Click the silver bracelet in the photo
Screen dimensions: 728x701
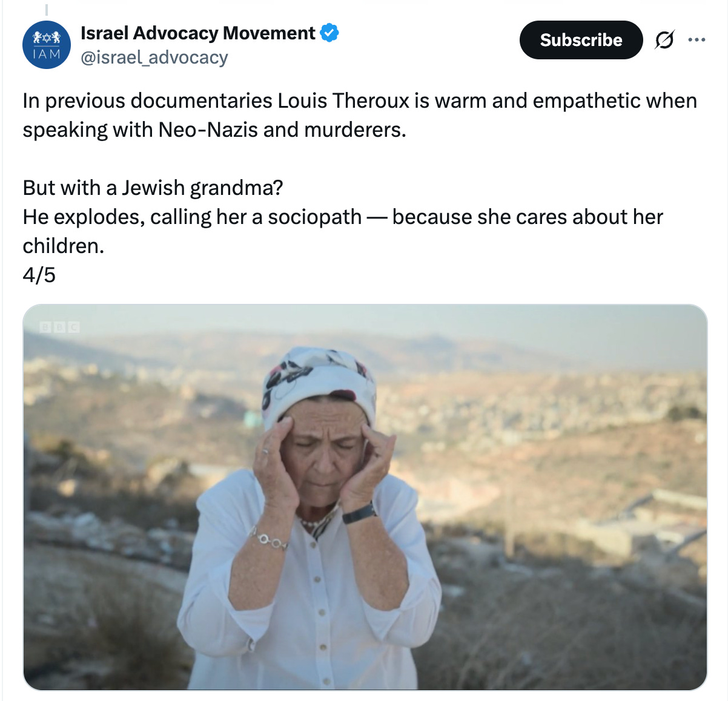pyautogui.click(x=270, y=539)
